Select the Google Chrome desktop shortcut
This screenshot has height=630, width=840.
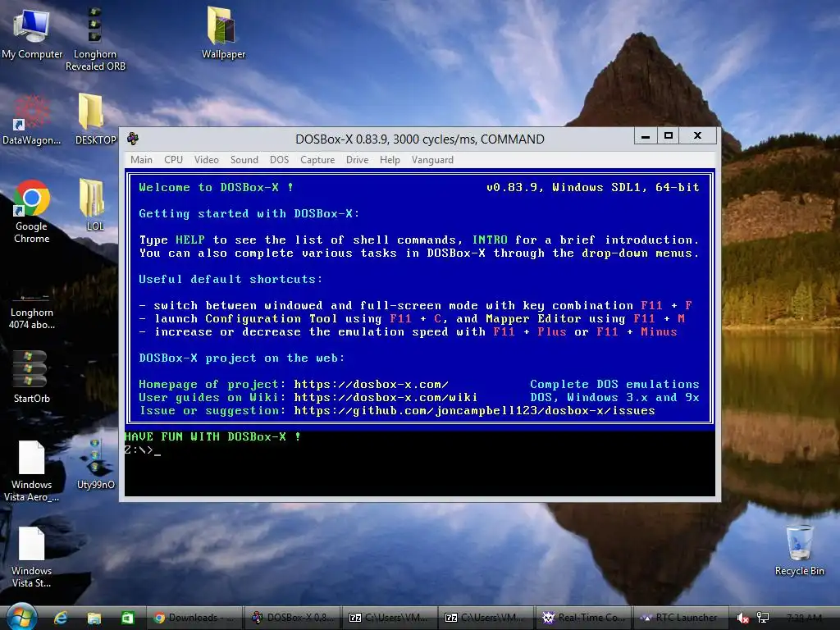(x=32, y=212)
